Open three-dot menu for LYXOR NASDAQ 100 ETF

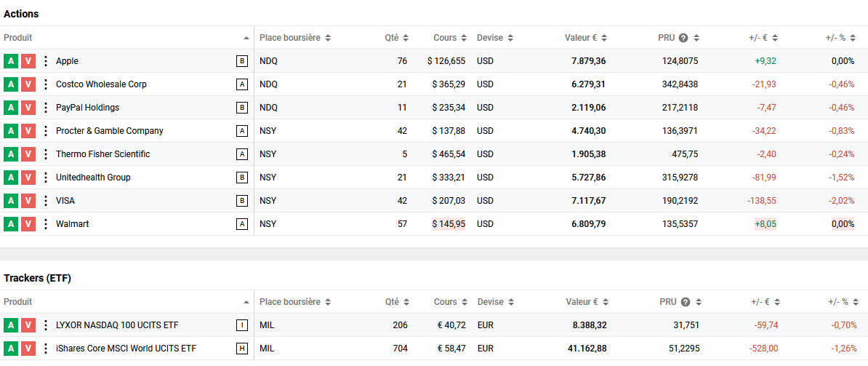45,325
